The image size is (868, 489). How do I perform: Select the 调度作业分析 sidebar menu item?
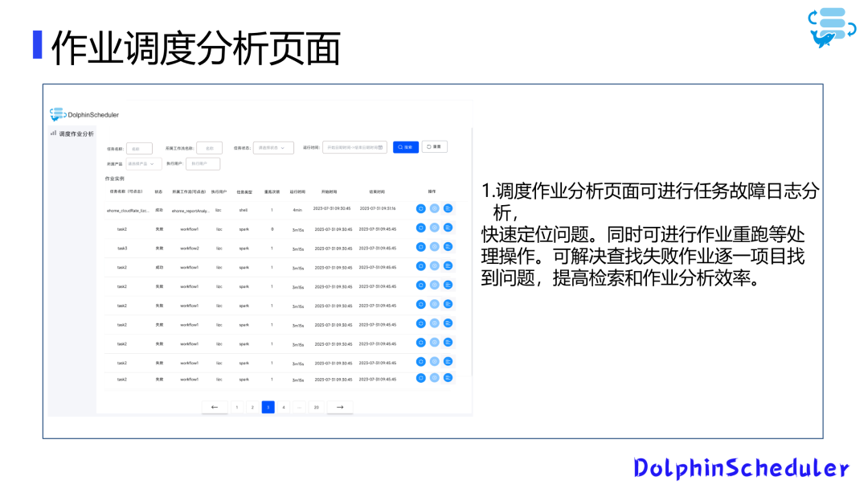tap(72, 134)
